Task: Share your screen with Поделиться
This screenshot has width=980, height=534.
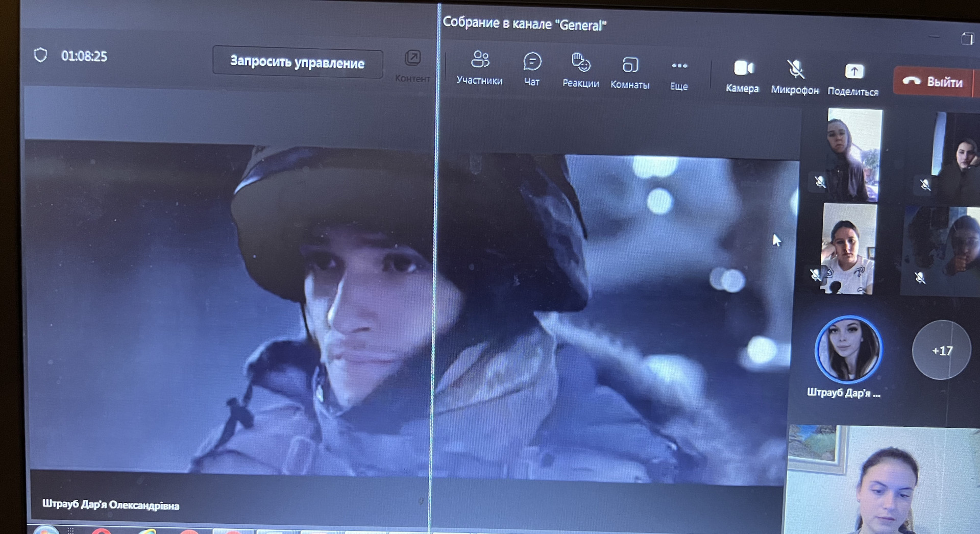Action: [853, 80]
